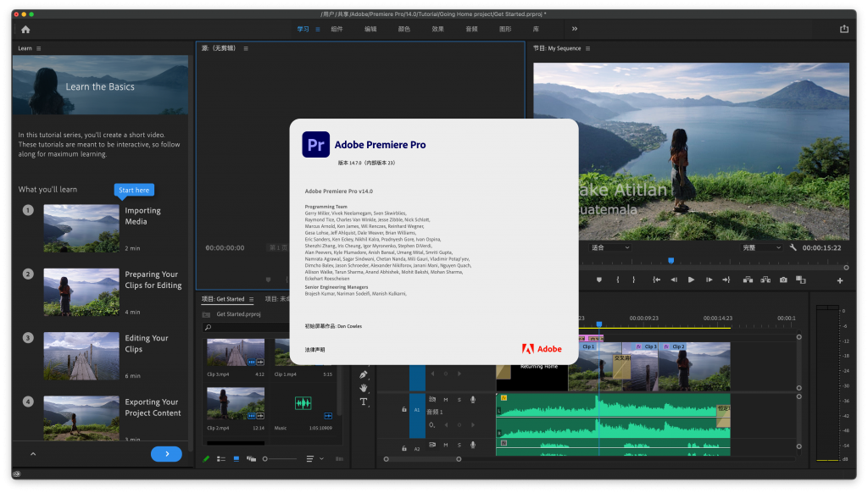This screenshot has height=493, width=868.
Task: Add a marker in Program monitor
Action: [599, 280]
